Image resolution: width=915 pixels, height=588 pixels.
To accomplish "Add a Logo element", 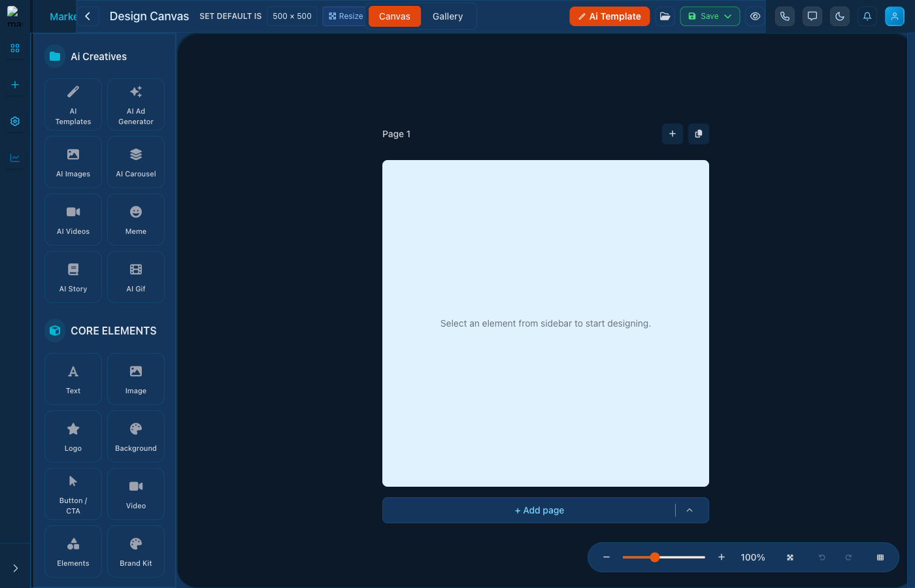I will click(x=73, y=436).
